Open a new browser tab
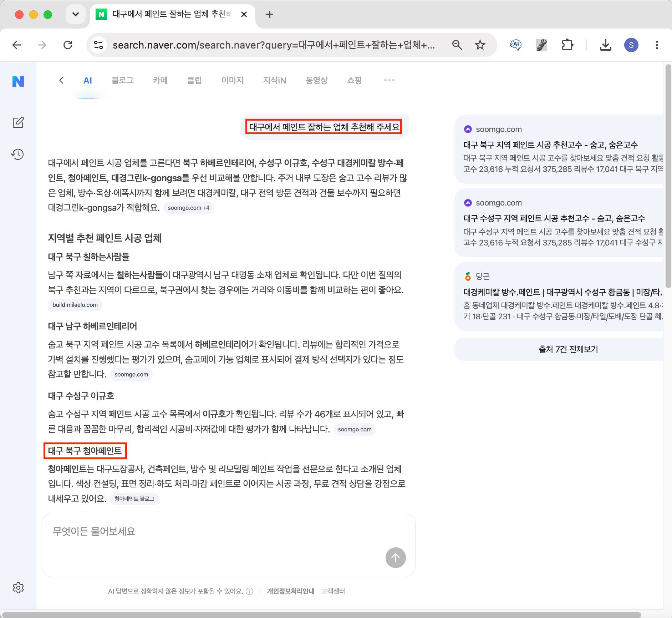 270,14
